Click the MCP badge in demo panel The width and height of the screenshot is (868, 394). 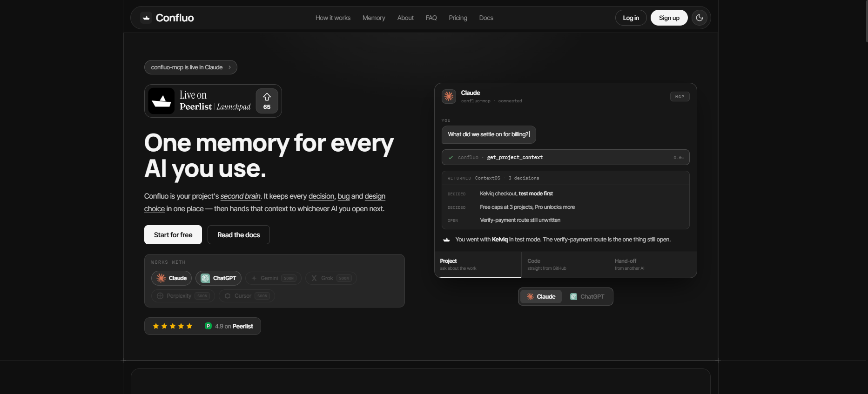[680, 97]
